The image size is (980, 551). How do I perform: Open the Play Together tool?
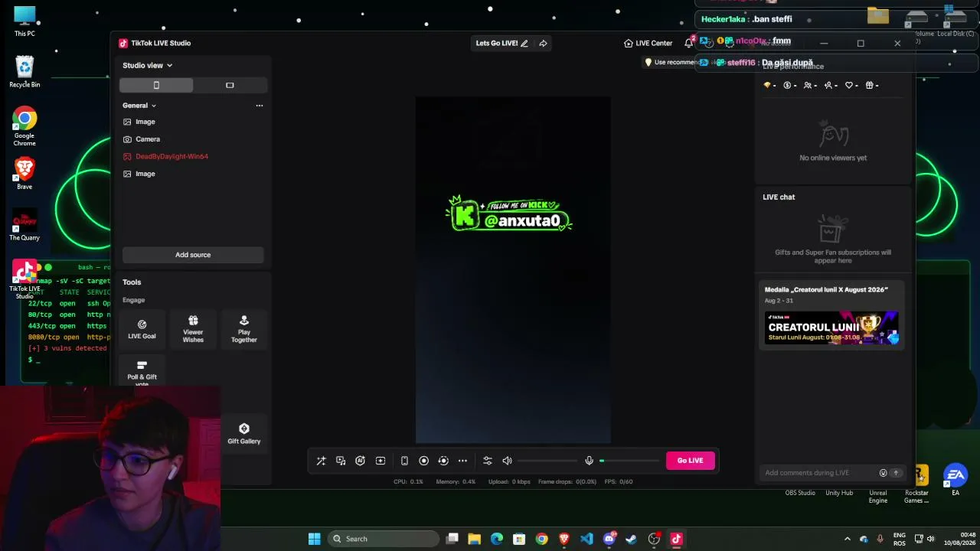point(244,329)
